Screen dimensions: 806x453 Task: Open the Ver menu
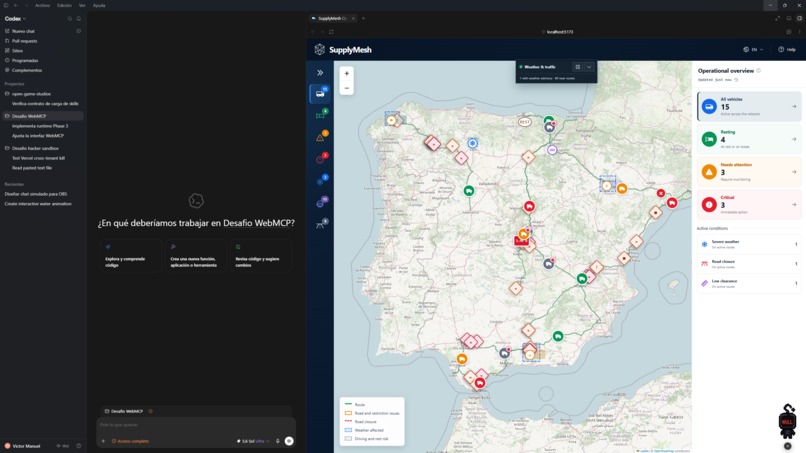pos(82,5)
